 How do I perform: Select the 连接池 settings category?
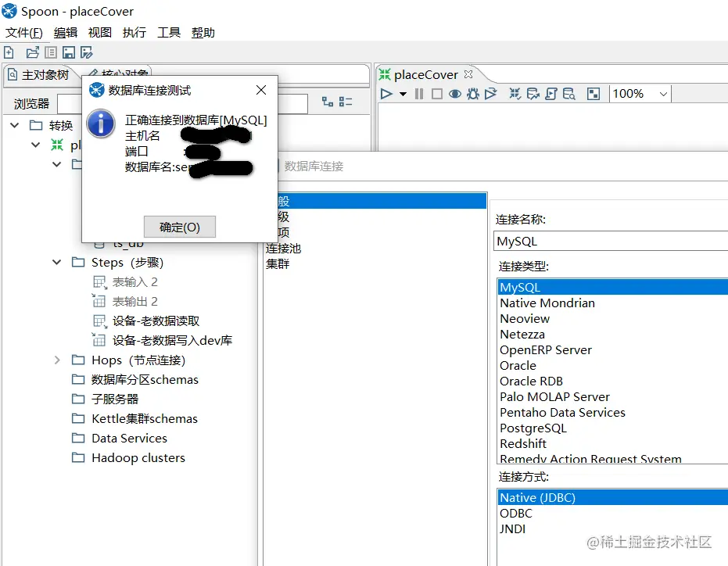click(283, 249)
